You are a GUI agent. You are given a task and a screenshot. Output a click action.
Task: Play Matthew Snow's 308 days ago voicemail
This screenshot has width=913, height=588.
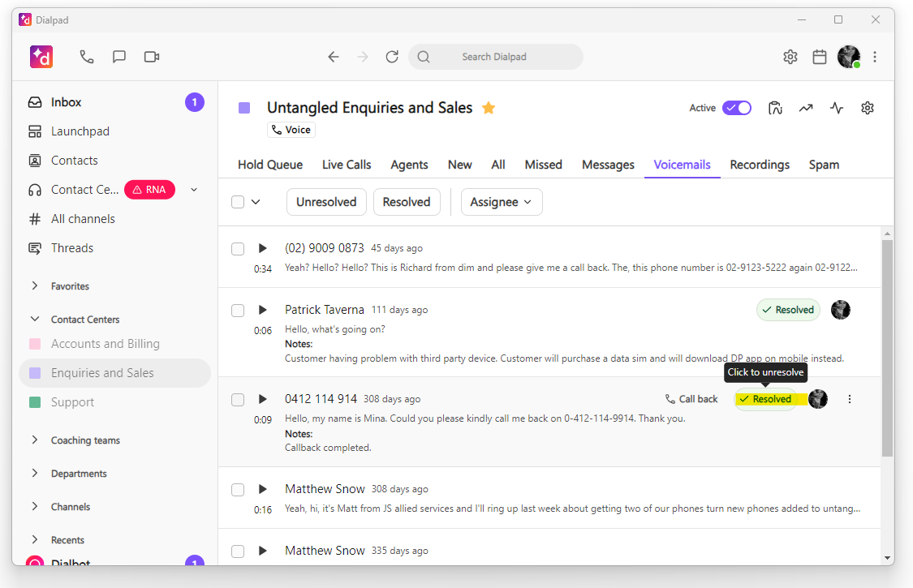click(x=263, y=489)
